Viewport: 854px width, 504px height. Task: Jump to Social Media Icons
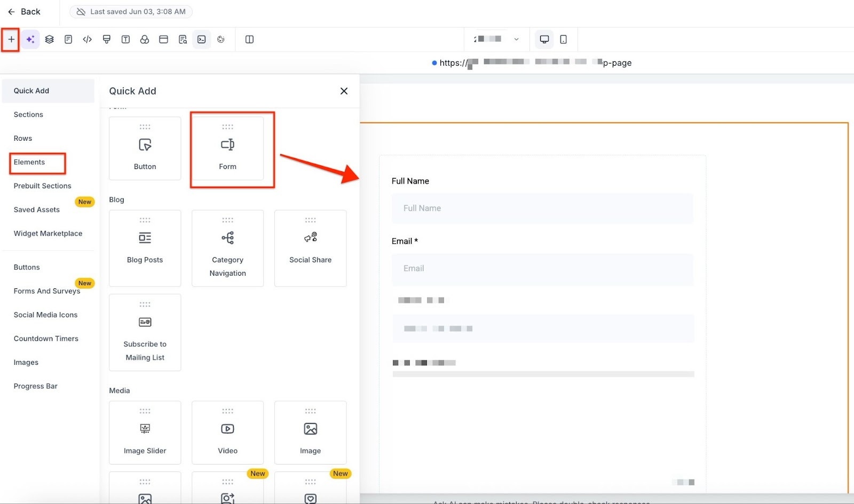pos(46,315)
